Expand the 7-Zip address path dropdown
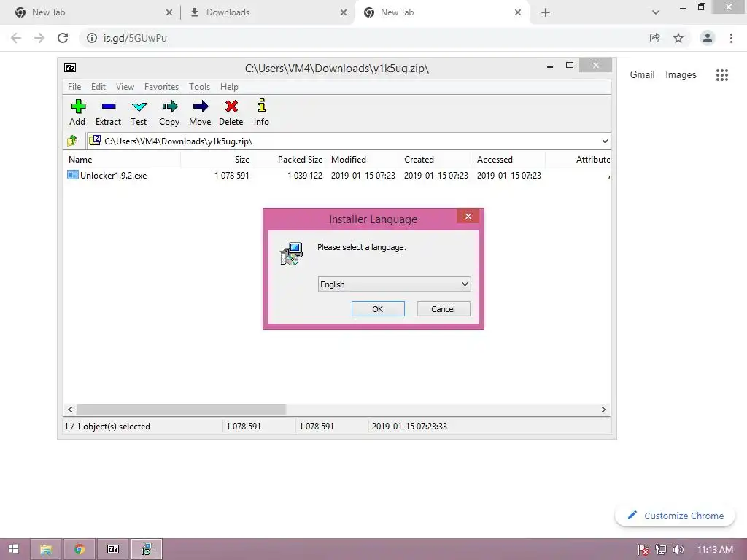Image resolution: width=747 pixels, height=560 pixels. [605, 141]
